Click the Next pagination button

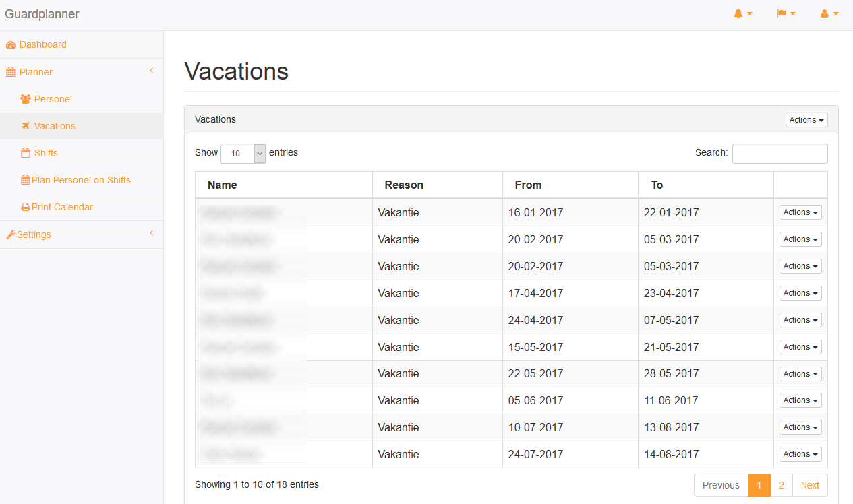tap(810, 485)
